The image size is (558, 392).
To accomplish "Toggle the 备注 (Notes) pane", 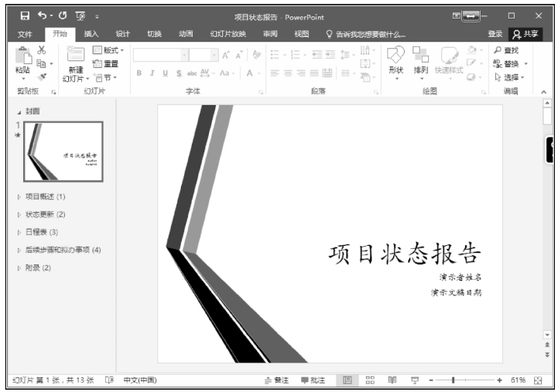I will (x=278, y=380).
